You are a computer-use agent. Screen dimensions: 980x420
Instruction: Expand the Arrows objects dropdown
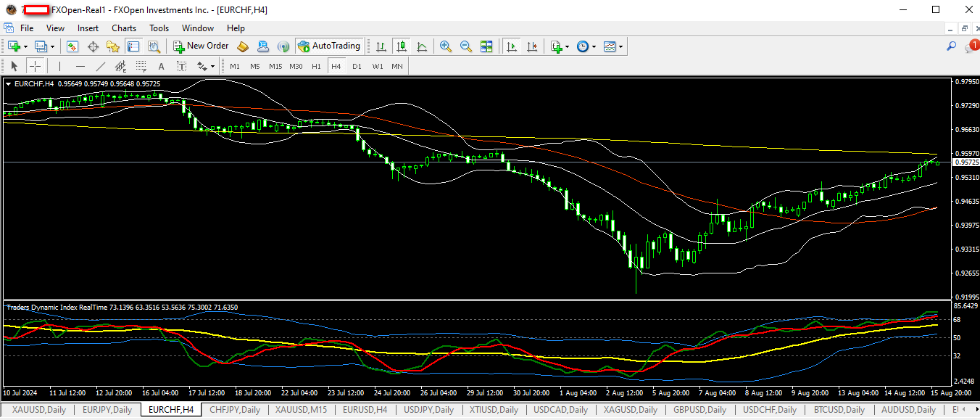click(x=212, y=67)
